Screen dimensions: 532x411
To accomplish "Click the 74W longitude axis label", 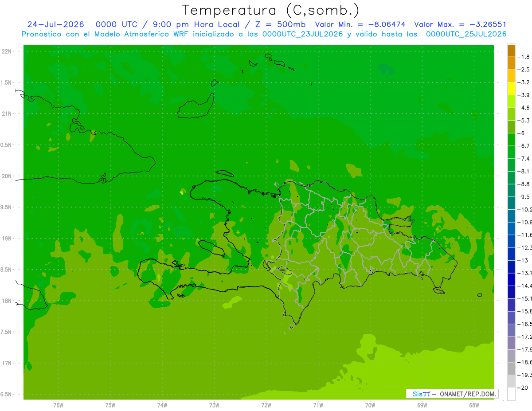I will click(162, 405).
